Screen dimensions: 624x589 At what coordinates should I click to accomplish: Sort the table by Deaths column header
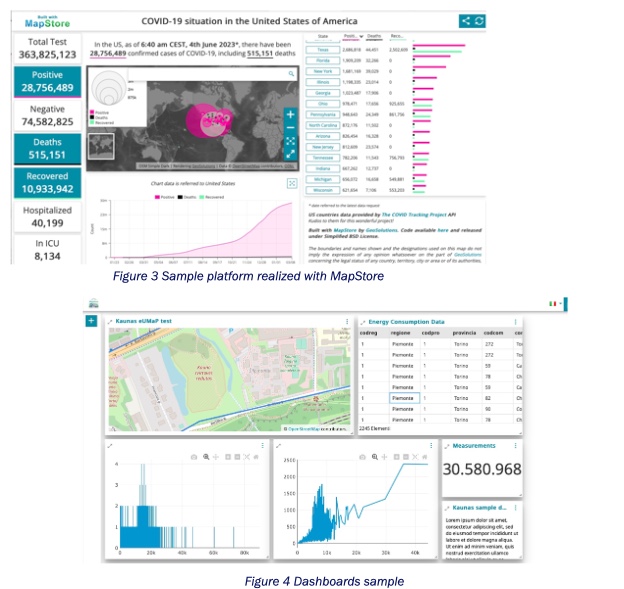tap(373, 34)
